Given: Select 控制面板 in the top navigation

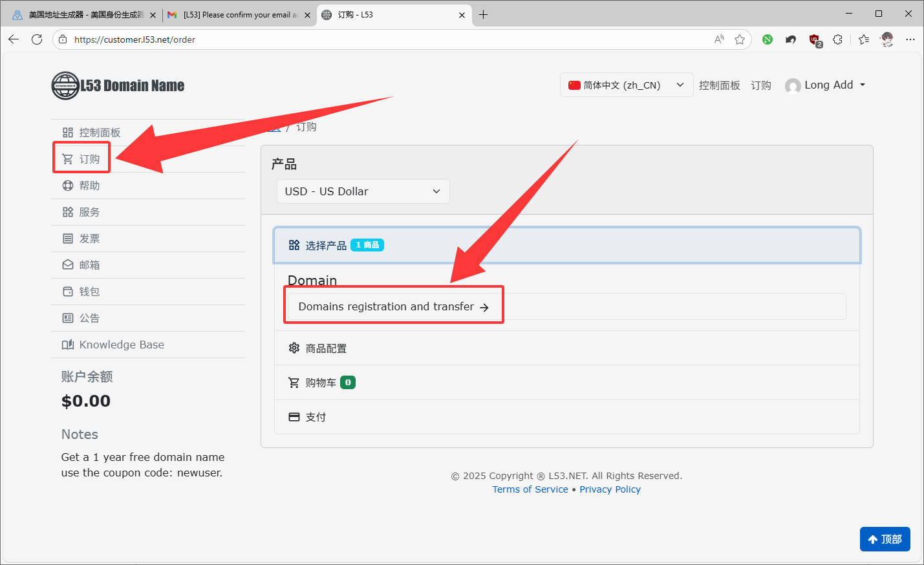Looking at the screenshot, I should pos(719,85).
